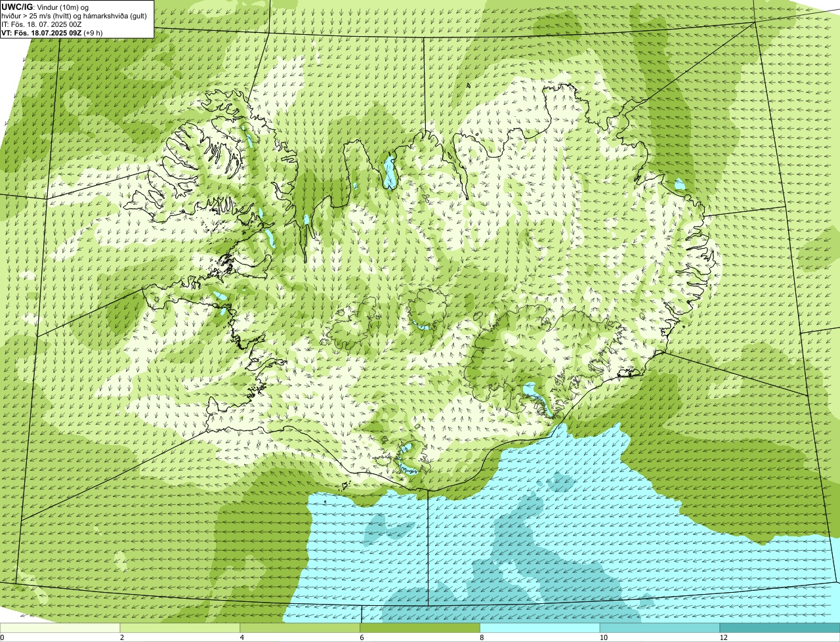Select the 8–10 m/s light cyan legend swatch
The image size is (840, 642).
point(540,628)
